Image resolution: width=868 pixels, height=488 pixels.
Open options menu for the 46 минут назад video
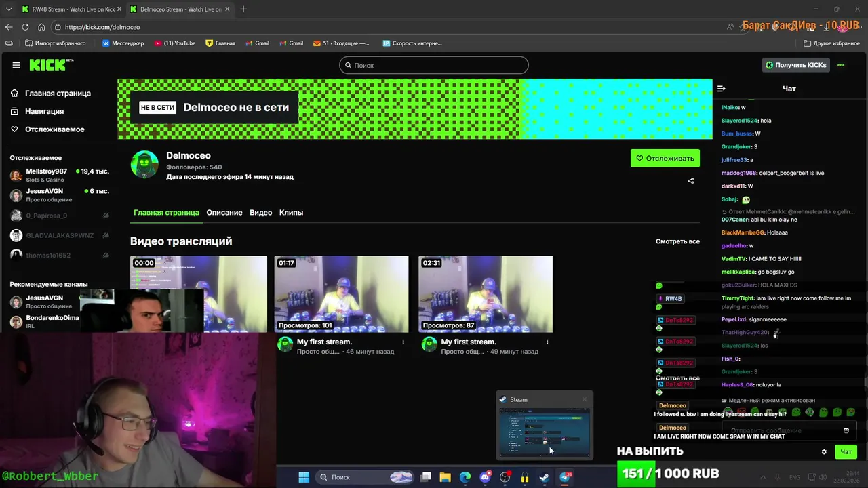(x=403, y=342)
